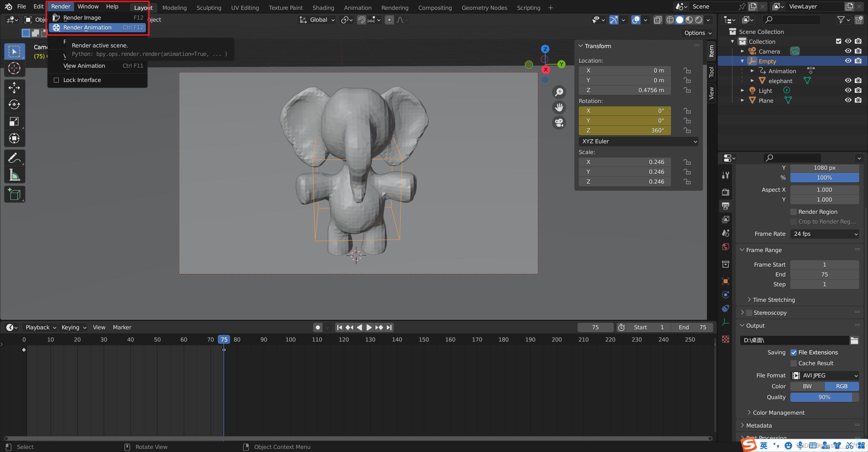Open the output folder browser icon
Image resolution: width=868 pixels, height=452 pixels.
(854, 341)
